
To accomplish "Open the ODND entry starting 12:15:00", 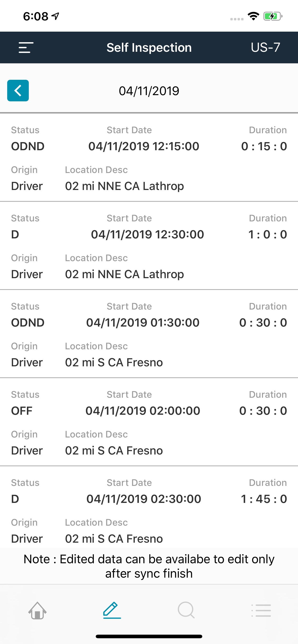I will (x=149, y=157).
